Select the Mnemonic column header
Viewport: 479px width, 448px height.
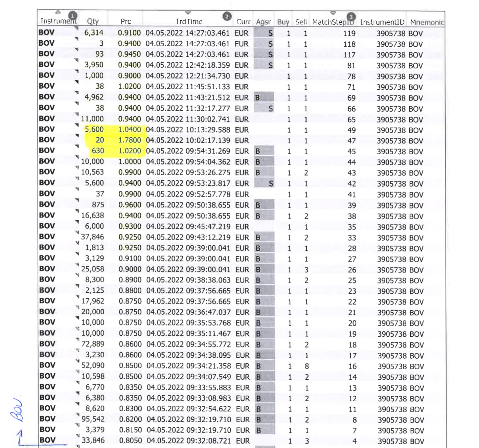tap(427, 22)
